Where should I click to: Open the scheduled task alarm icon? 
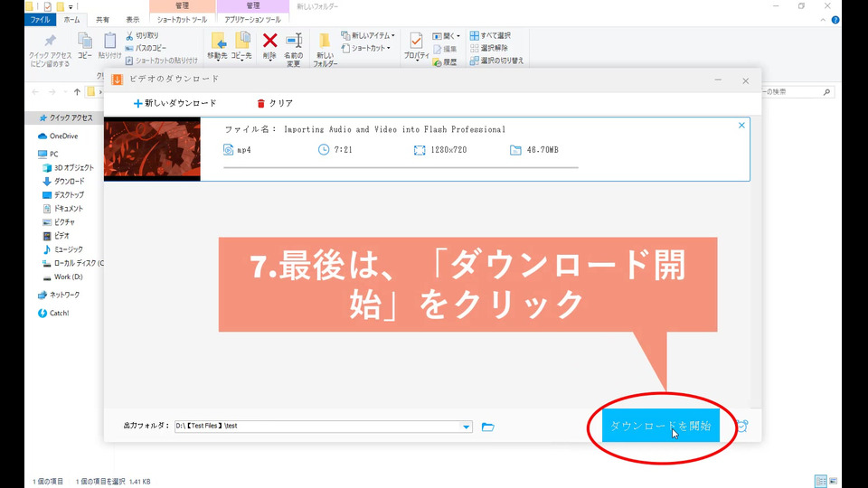point(742,426)
